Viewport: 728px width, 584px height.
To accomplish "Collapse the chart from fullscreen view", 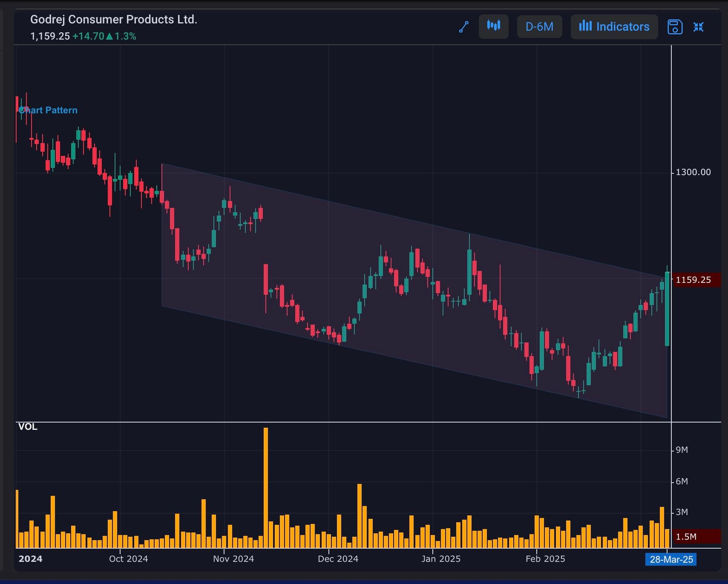I will click(x=698, y=27).
